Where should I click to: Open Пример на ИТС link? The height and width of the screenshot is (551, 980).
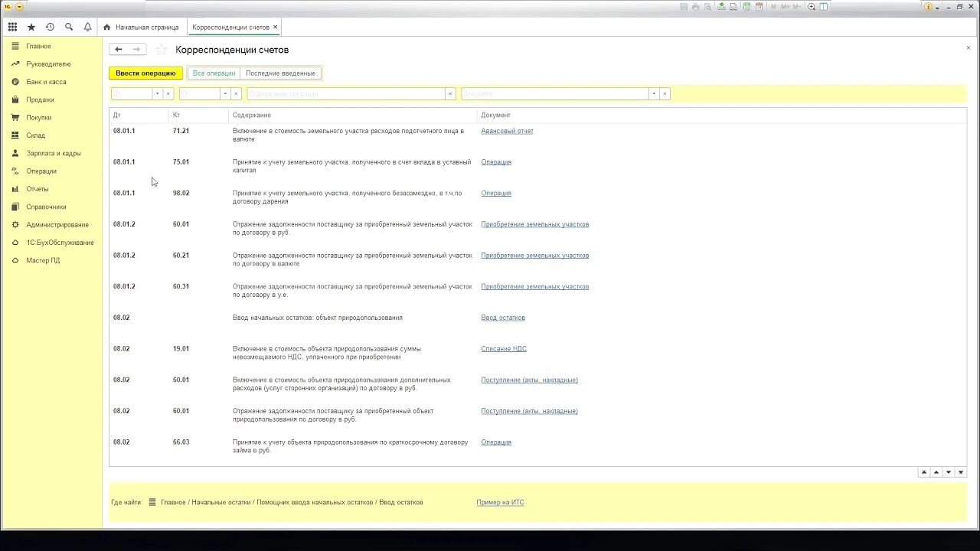tap(500, 503)
